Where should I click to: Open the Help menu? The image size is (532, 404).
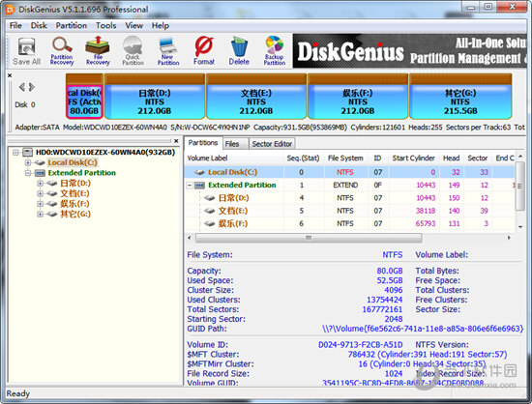coord(161,25)
